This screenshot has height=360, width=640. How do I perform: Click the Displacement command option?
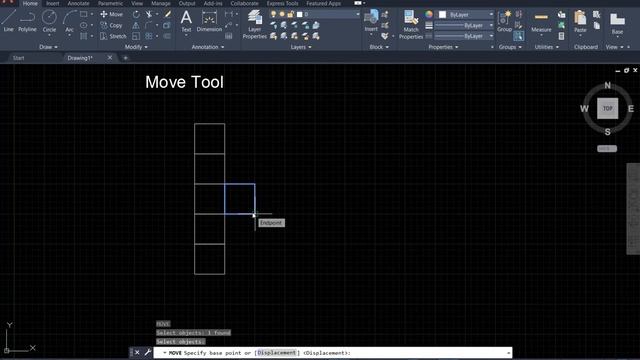click(277, 353)
